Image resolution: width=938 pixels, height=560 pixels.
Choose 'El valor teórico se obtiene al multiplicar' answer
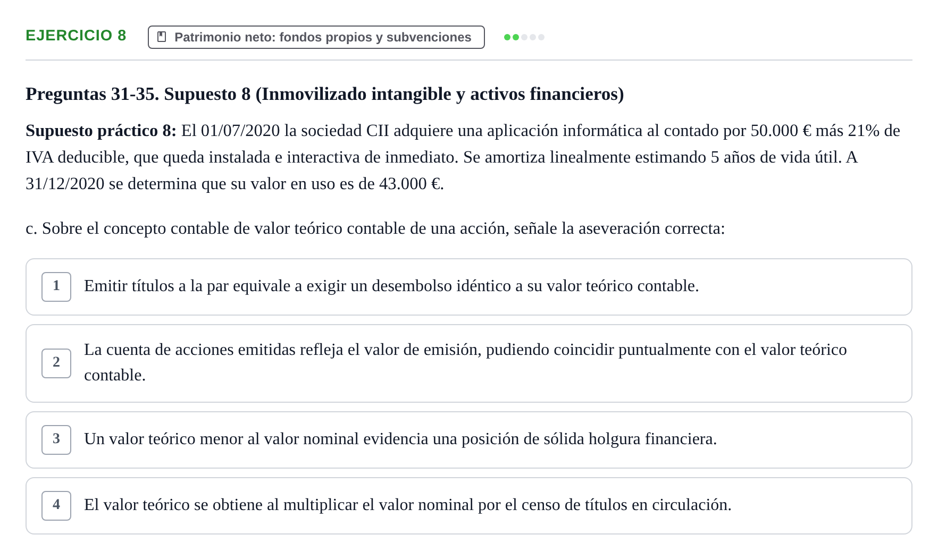[469, 506]
